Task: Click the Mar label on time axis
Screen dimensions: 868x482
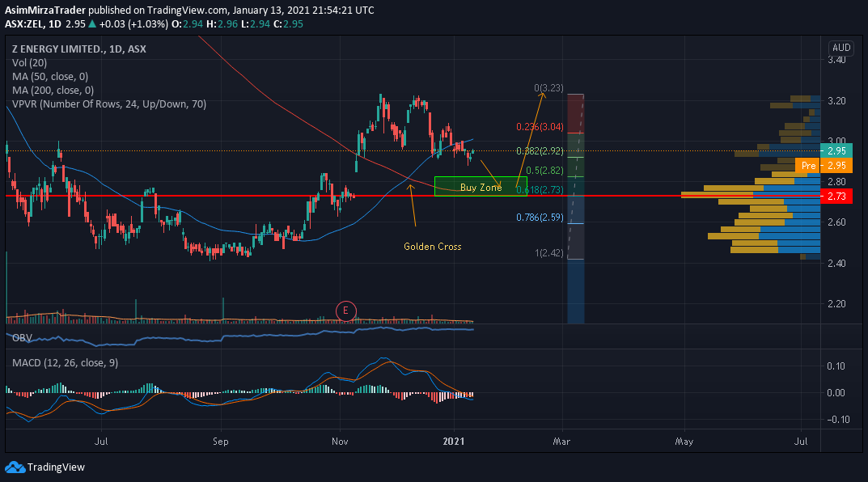Action: pos(562,441)
